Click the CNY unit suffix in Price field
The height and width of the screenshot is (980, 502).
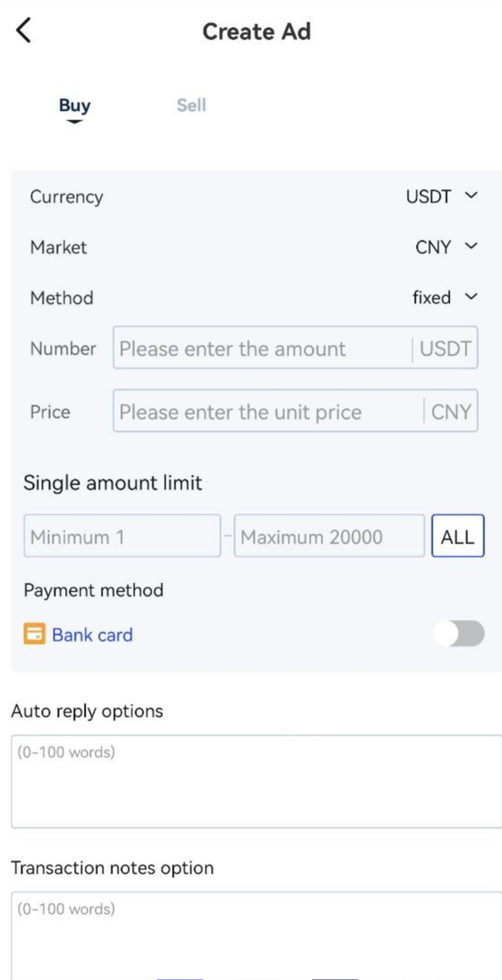pyautogui.click(x=451, y=412)
